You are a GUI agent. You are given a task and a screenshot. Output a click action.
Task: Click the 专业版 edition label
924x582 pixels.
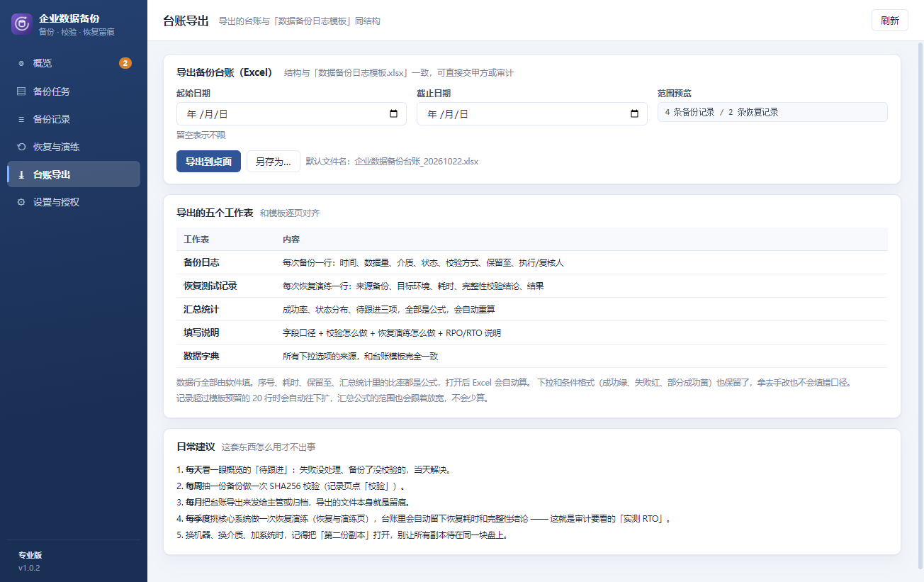30,555
